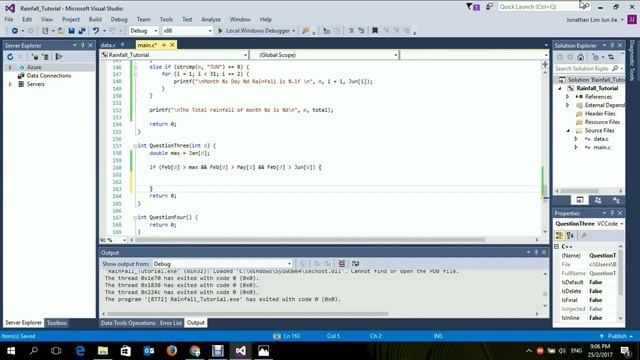This screenshot has width=640, height=360.
Task: Toggle auto hide on the Properties panel
Action: [612, 213]
